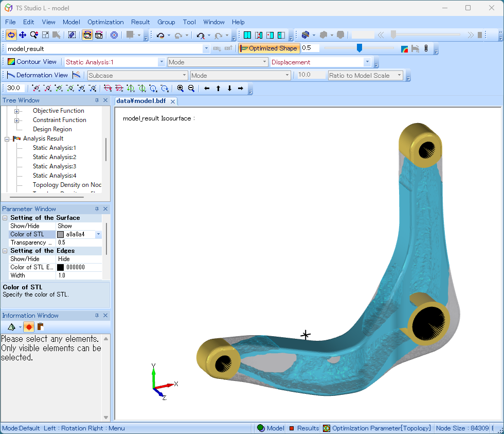Close the Tree Window panel
504x434 pixels.
pos(105,100)
